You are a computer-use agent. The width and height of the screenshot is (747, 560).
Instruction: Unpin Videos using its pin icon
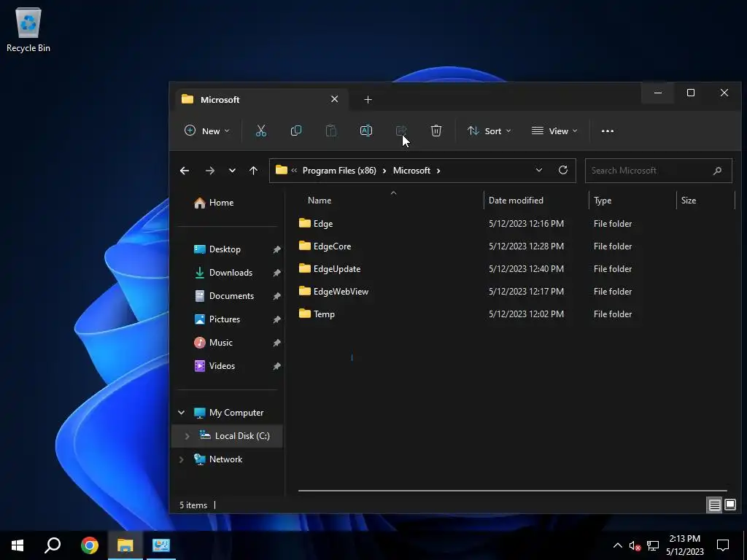(276, 366)
